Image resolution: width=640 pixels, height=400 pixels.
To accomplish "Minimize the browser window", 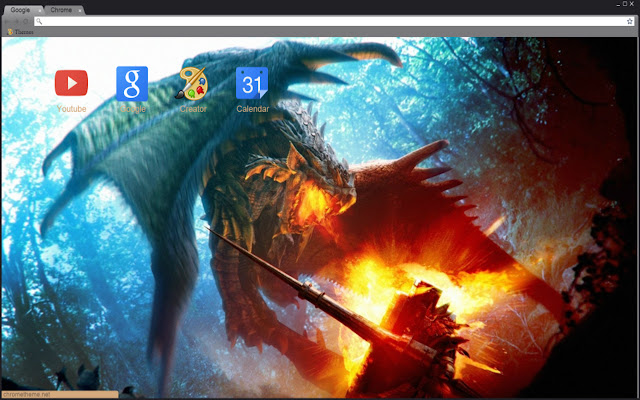I will pos(618,5).
